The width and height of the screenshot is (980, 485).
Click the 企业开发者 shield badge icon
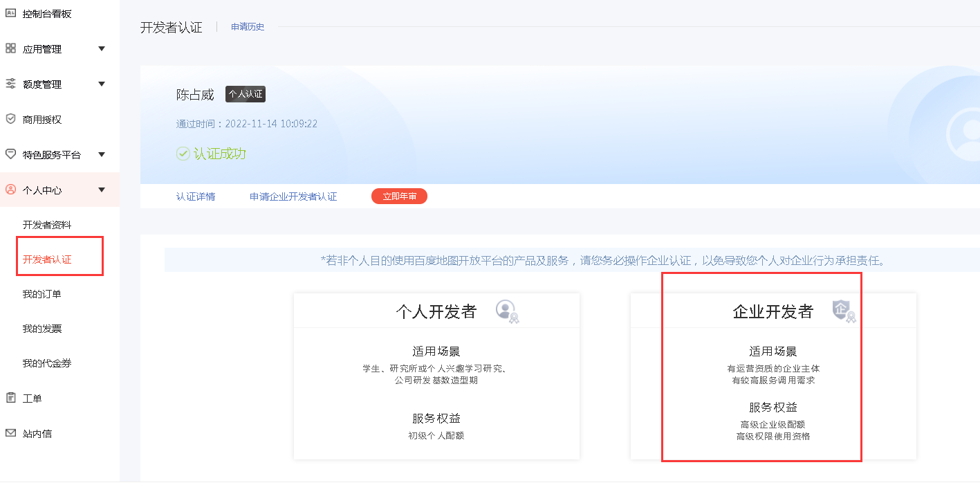(844, 311)
